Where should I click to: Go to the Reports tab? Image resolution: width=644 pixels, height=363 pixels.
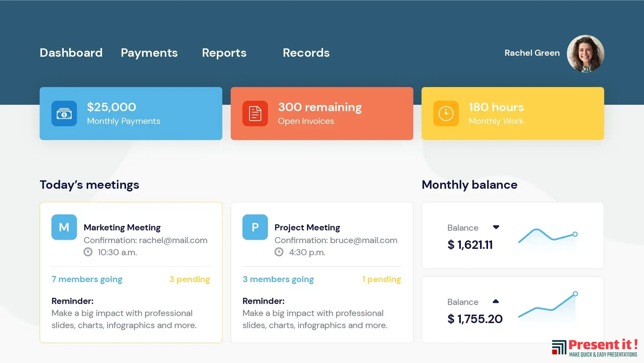point(224,53)
